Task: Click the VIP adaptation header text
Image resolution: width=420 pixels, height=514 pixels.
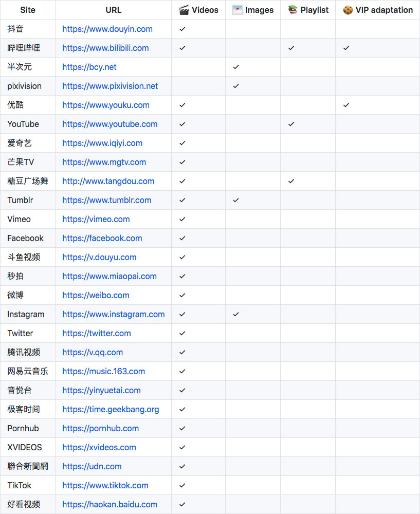Action: [x=384, y=10]
